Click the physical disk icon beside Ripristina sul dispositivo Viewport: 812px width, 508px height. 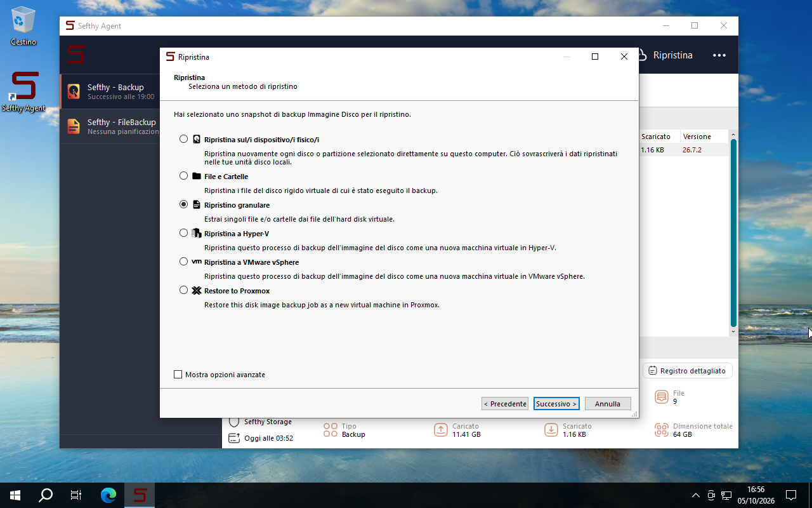tap(197, 139)
